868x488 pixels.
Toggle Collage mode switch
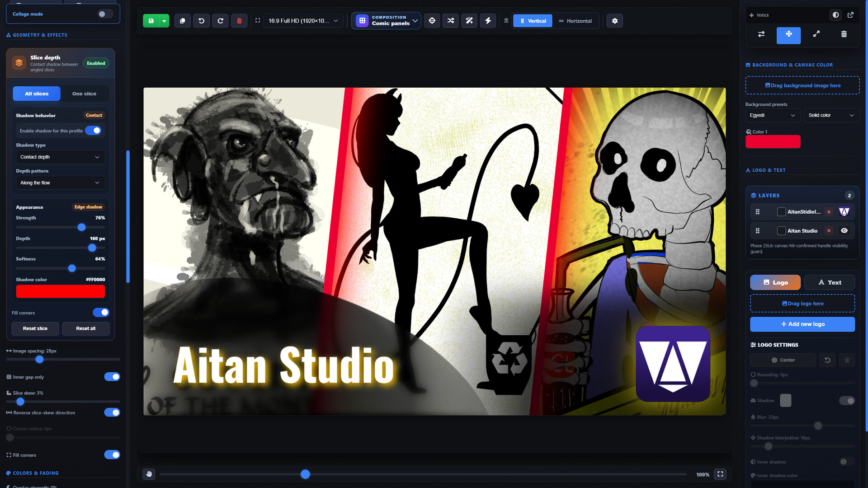[105, 14]
